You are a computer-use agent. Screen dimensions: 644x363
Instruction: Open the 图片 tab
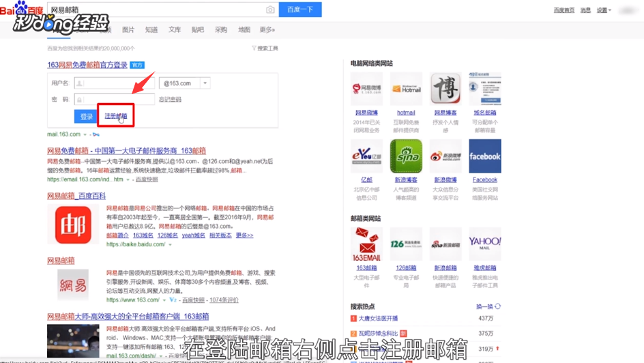128,29
